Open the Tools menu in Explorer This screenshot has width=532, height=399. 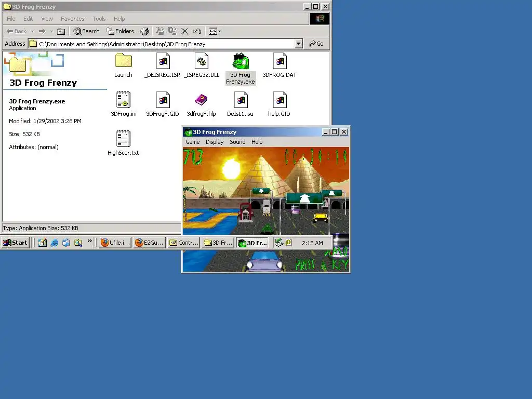point(99,19)
